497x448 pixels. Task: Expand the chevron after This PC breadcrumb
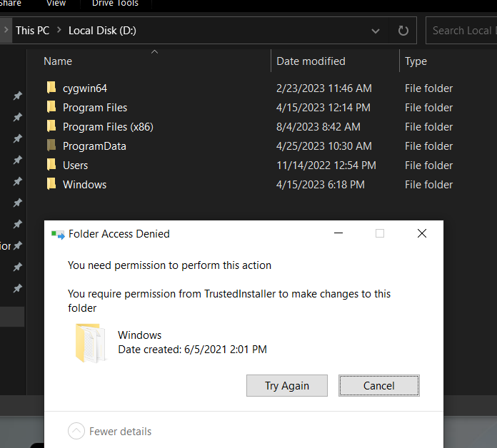point(59,30)
